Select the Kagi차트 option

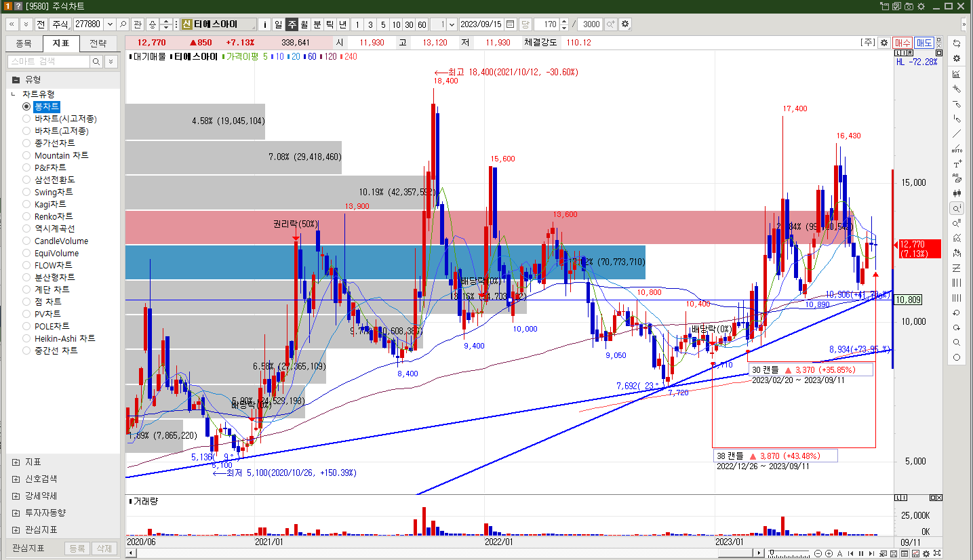[x=44, y=204]
